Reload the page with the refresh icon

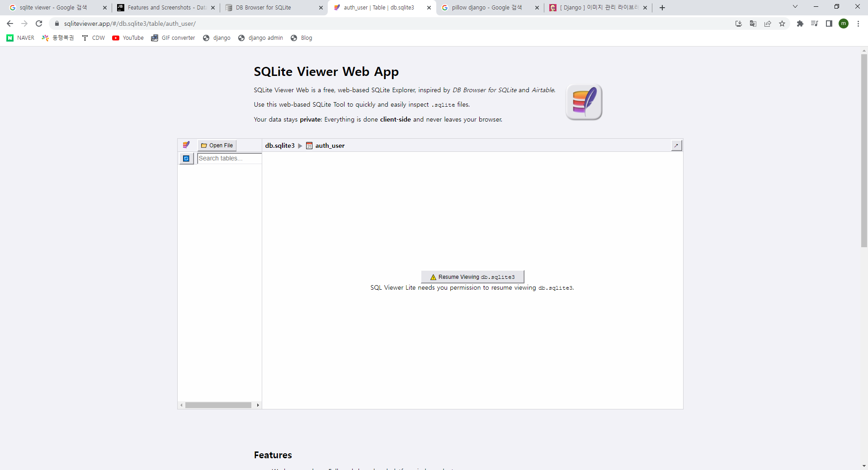pos(39,23)
